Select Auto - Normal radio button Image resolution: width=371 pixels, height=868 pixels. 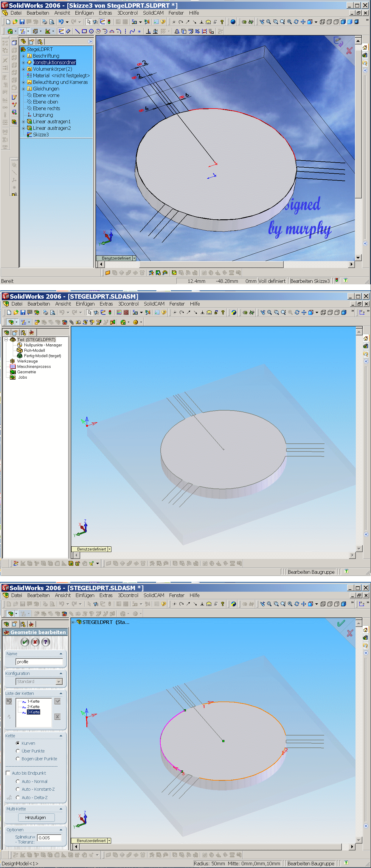coord(18,781)
